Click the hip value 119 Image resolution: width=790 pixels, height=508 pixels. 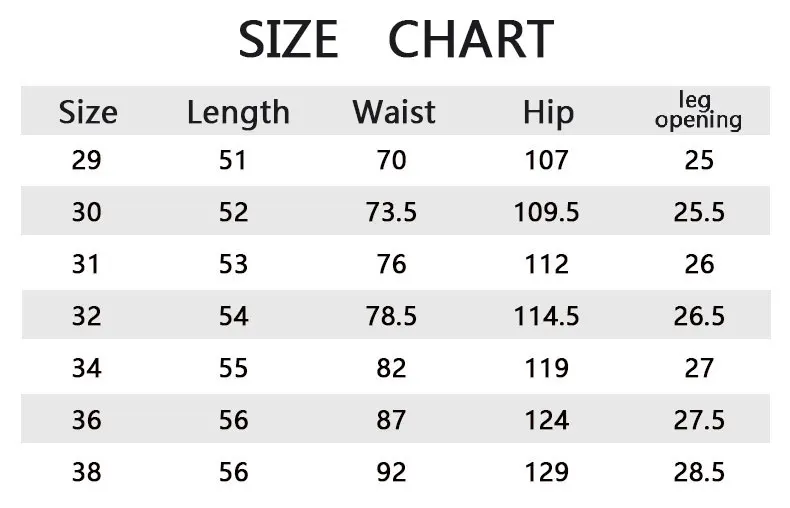coord(546,368)
